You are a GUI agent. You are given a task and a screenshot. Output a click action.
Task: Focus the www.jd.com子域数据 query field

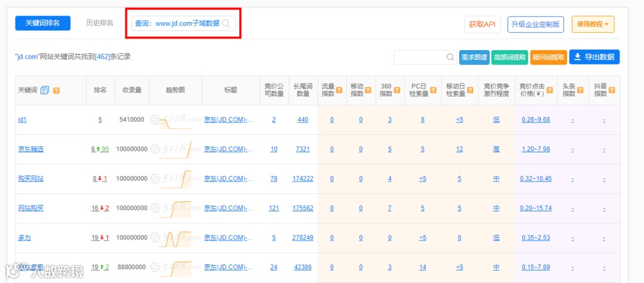tap(184, 23)
